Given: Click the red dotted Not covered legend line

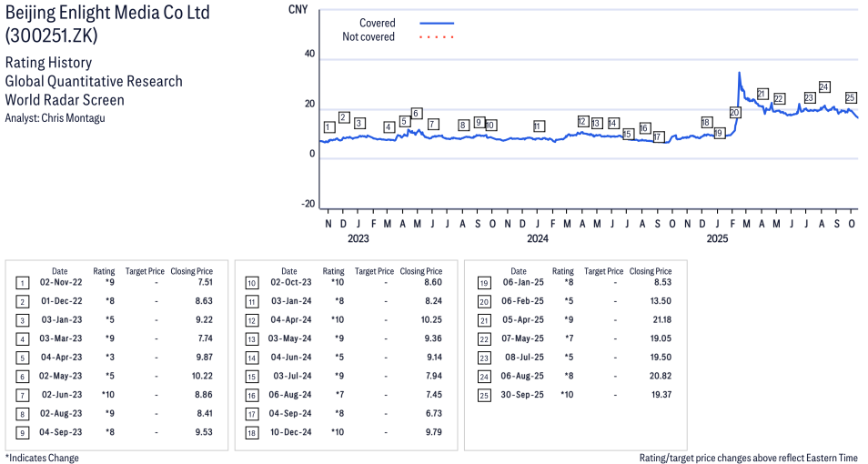Looking at the screenshot, I should pyautogui.click(x=437, y=37).
